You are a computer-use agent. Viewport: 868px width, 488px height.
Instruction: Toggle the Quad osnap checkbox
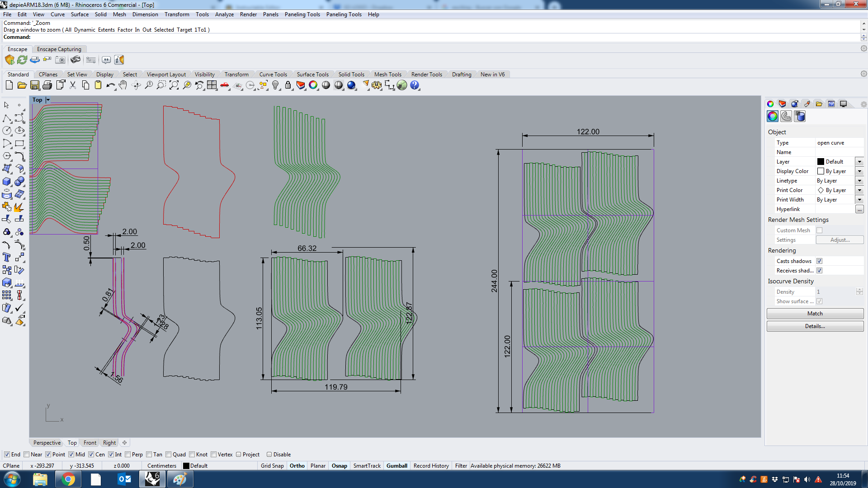click(169, 455)
